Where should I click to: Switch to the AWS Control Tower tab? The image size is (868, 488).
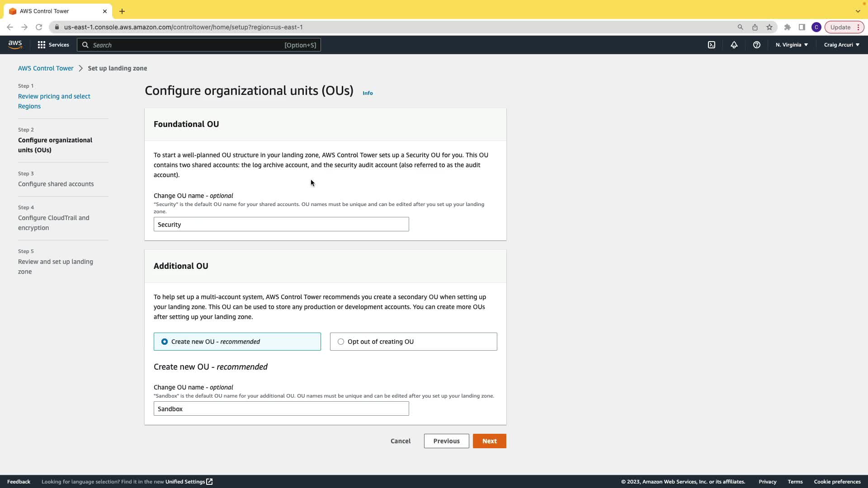[x=54, y=11]
